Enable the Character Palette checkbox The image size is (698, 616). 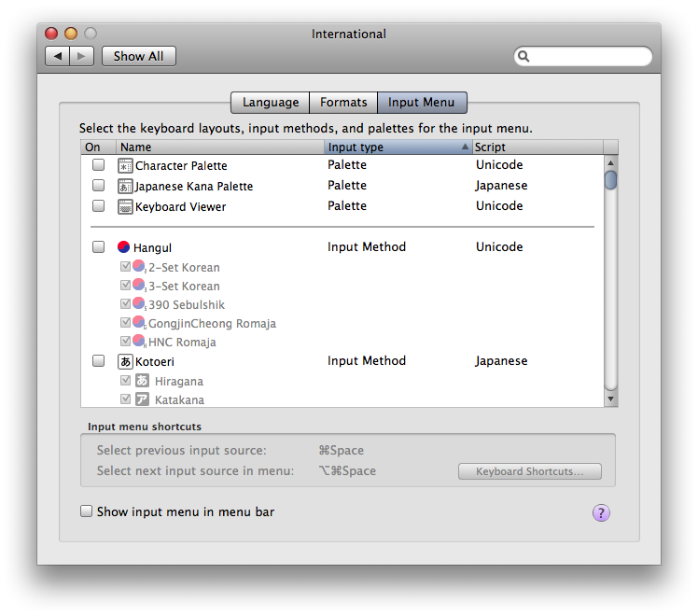coord(98,164)
